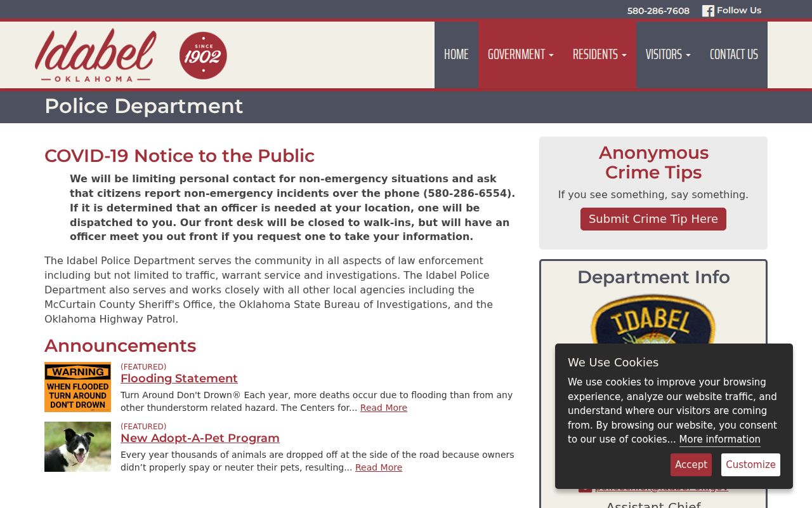Open the Contact Us page
This screenshot has width=812, height=508.
734,55
